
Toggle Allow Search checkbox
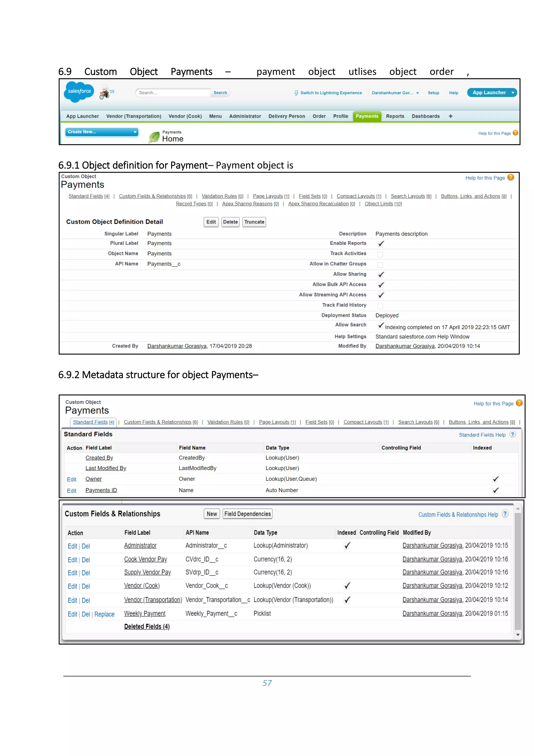click(x=381, y=325)
